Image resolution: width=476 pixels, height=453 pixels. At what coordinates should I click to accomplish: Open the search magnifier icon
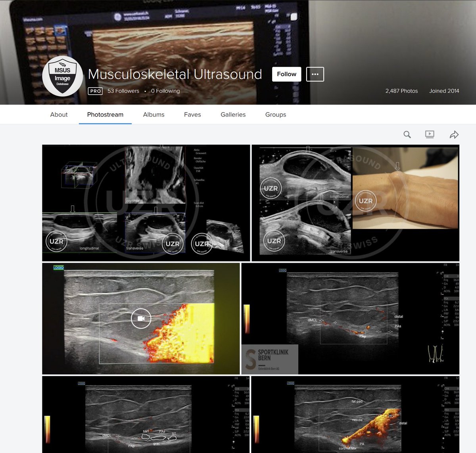(407, 134)
